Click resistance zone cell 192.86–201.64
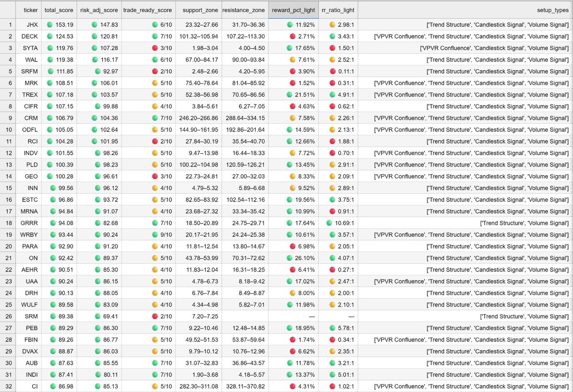The image size is (573, 392). pyautogui.click(x=244, y=130)
